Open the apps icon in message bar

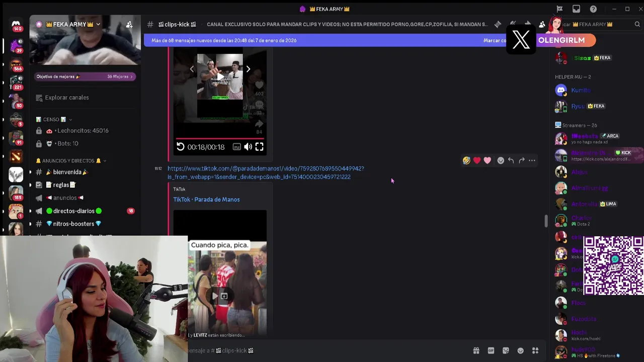535,350
